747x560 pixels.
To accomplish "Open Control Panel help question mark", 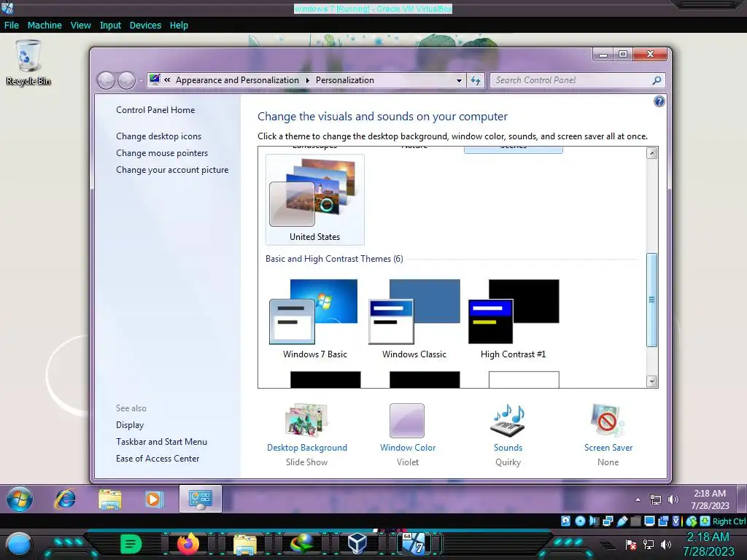I will click(x=659, y=101).
